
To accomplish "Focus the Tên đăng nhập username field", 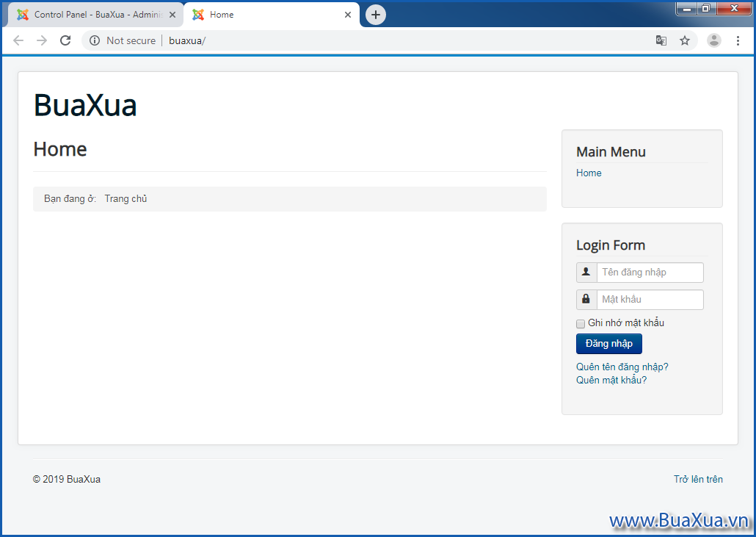I will click(x=650, y=272).
